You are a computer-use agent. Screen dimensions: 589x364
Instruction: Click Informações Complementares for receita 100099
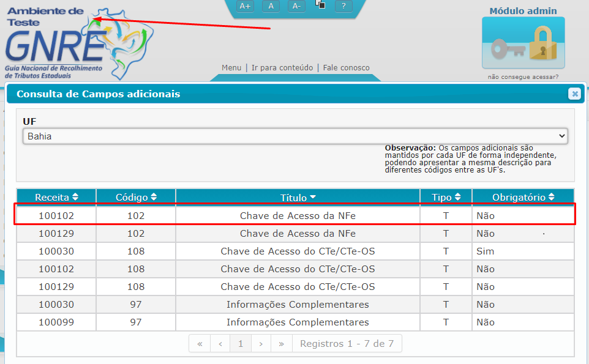[298, 322]
